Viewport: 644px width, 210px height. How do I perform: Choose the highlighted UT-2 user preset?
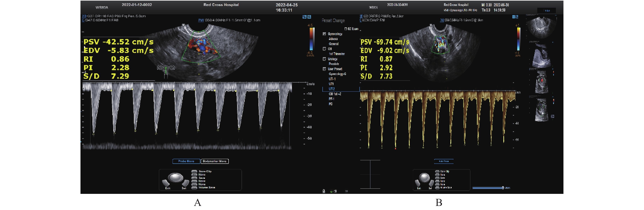tap(332, 89)
